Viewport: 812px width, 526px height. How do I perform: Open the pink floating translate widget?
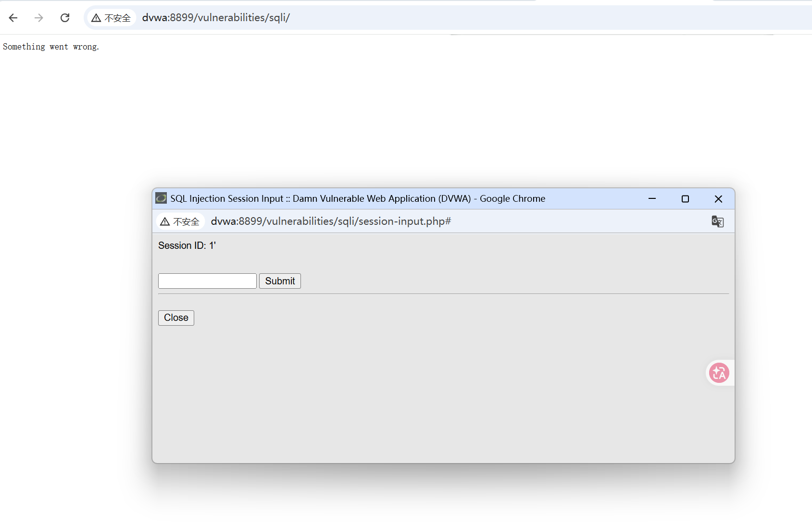[x=719, y=373]
